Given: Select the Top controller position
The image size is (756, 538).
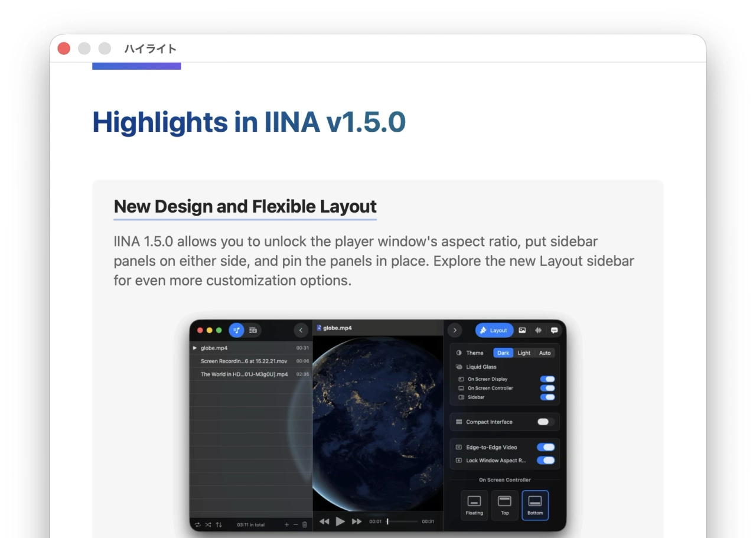Looking at the screenshot, I should pyautogui.click(x=505, y=505).
